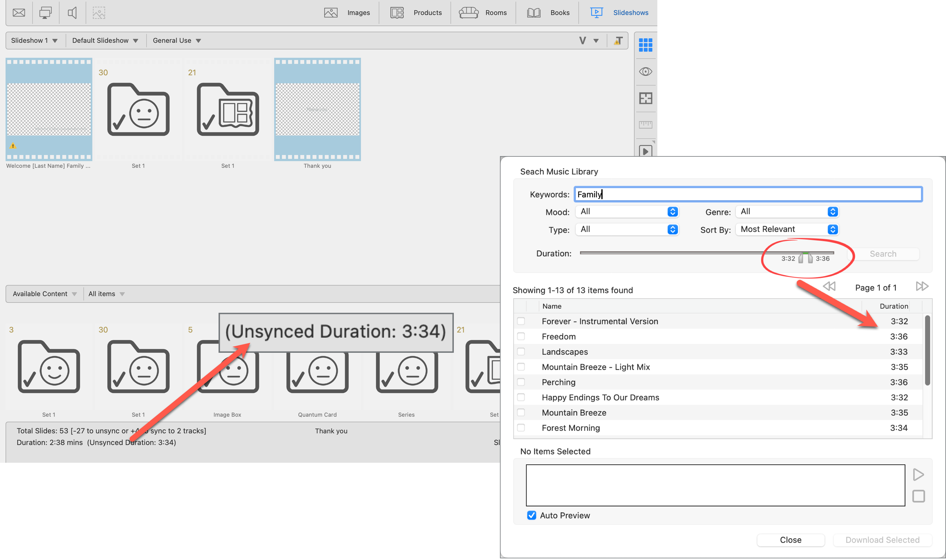Click the Duration slider left handle
946x560 pixels.
coord(801,259)
